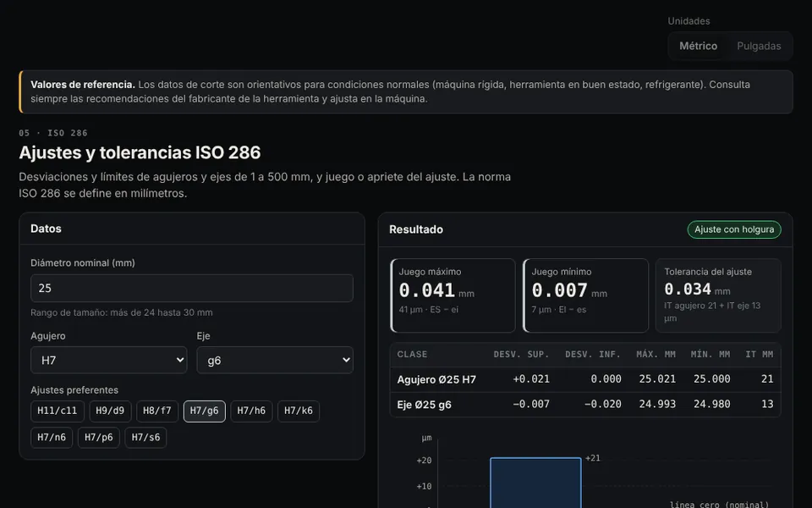
Task: Click the 24.980 minimum value cell
Action: (711, 405)
